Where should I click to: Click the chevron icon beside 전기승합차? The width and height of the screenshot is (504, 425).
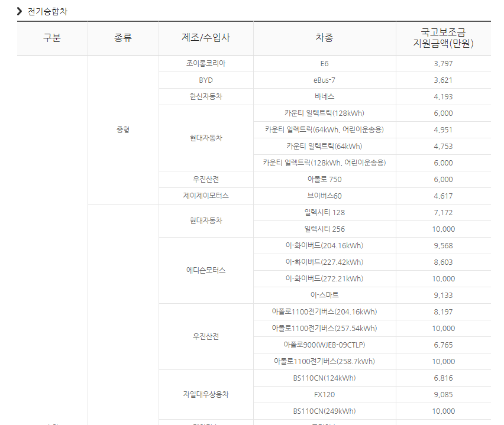coord(20,12)
